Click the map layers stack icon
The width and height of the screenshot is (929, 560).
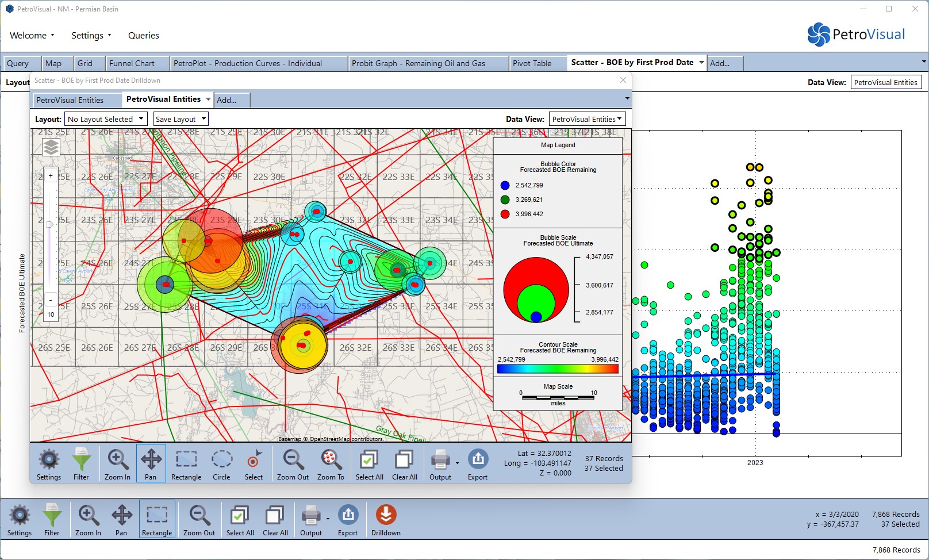click(51, 148)
